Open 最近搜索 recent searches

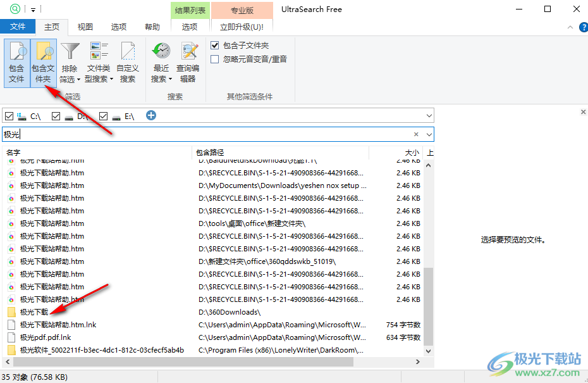coord(161,61)
